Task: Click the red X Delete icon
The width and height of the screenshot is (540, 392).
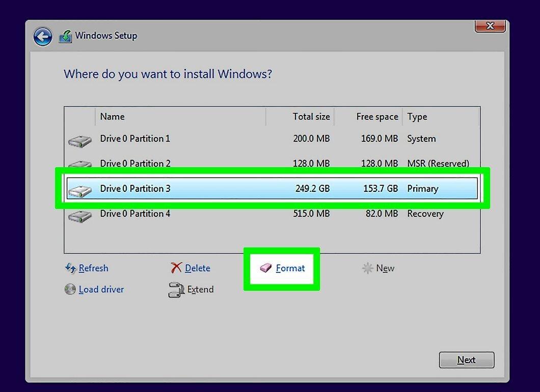Action: tap(176, 268)
